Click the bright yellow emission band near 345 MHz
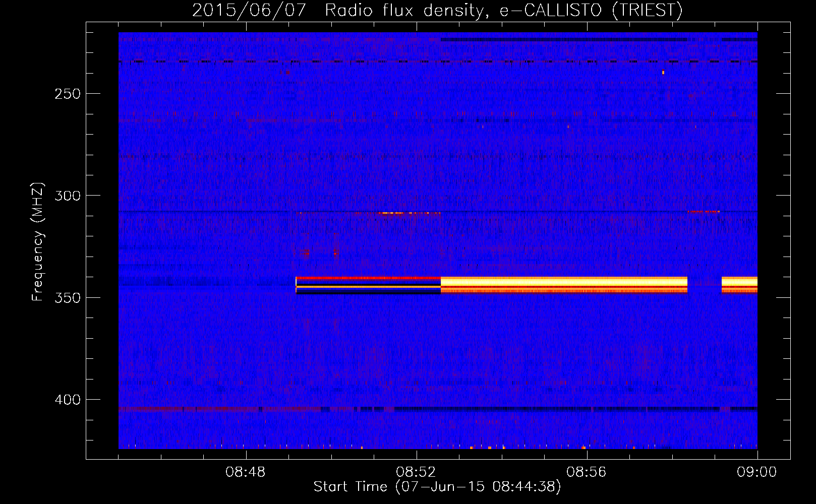This screenshot has height=504, width=816. (564, 285)
